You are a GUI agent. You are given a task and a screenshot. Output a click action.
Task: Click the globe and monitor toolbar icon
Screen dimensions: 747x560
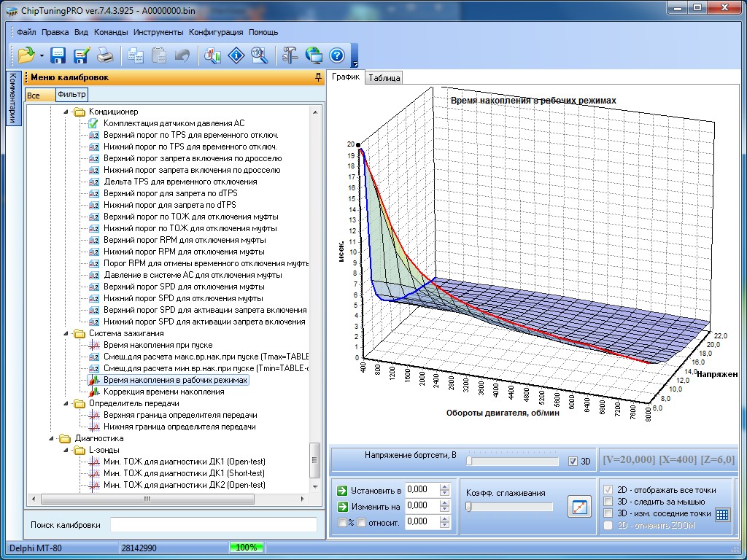(x=314, y=55)
